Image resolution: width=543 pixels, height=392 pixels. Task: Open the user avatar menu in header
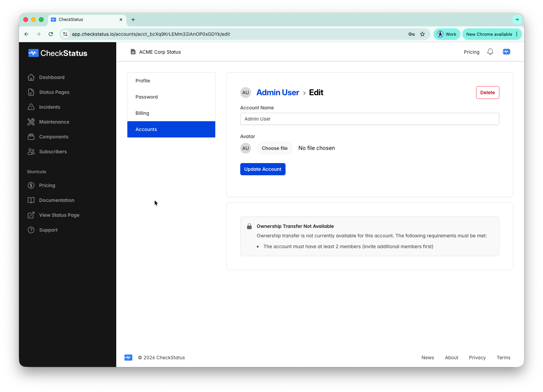pyautogui.click(x=506, y=52)
